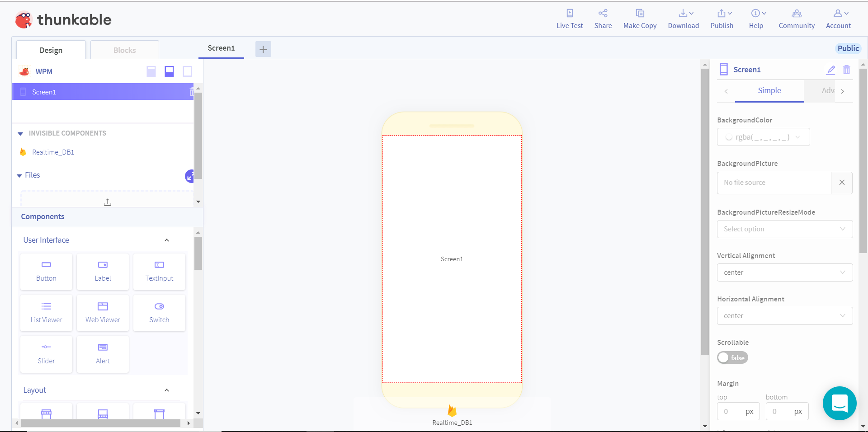This screenshot has width=868, height=432.
Task: Delete Screen1 using the properties trash icon
Action: [847, 70]
